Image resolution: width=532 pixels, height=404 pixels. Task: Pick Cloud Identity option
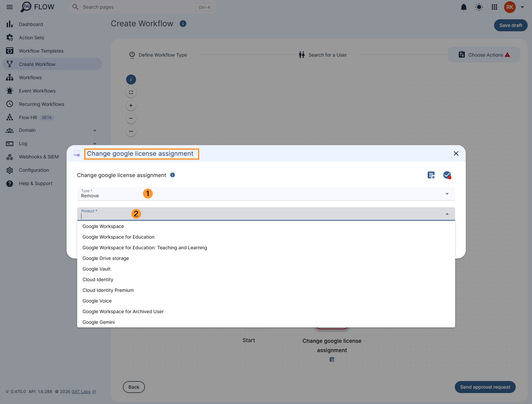pos(266,280)
